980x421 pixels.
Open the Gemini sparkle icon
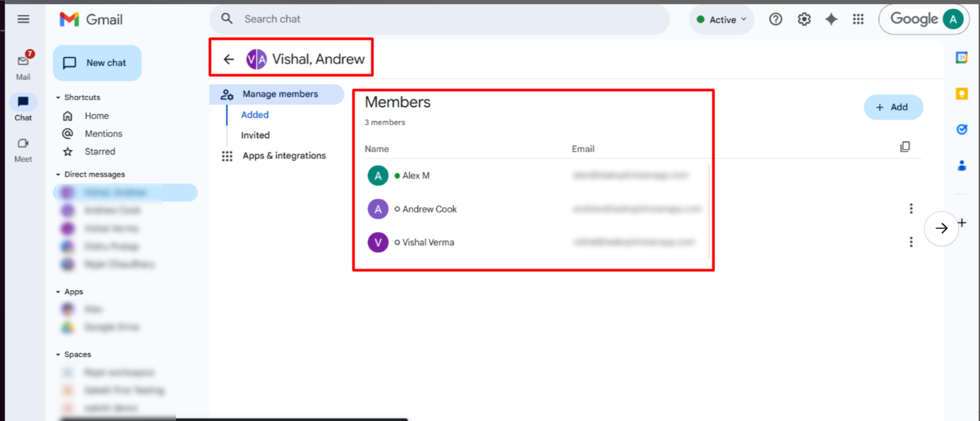(x=831, y=20)
